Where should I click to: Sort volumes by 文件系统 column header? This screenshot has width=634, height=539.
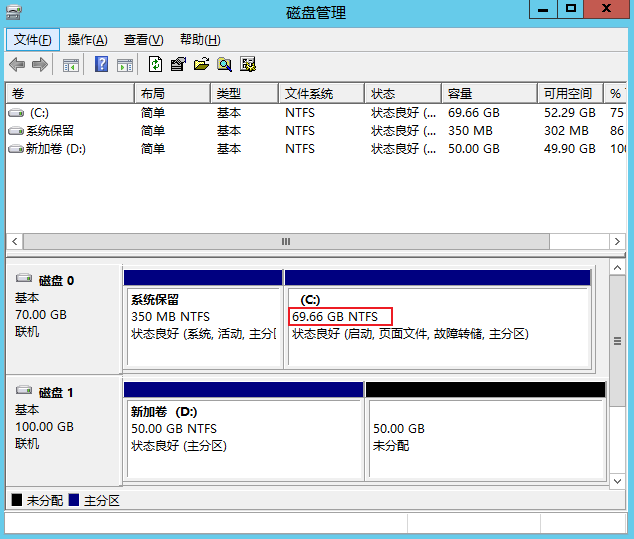point(320,93)
